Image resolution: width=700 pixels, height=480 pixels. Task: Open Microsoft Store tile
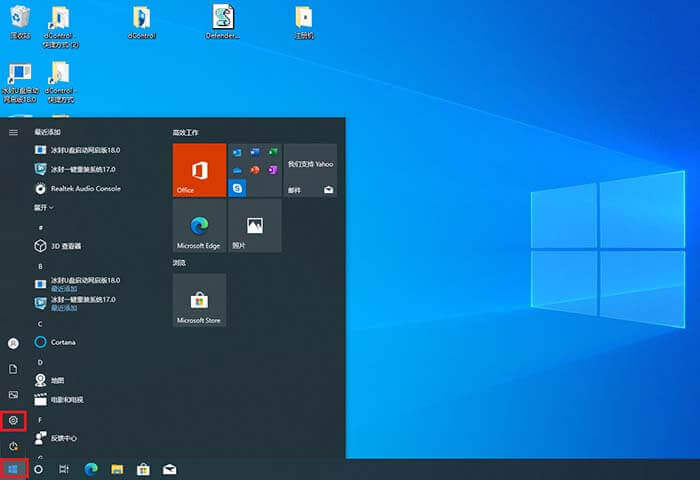(x=199, y=300)
